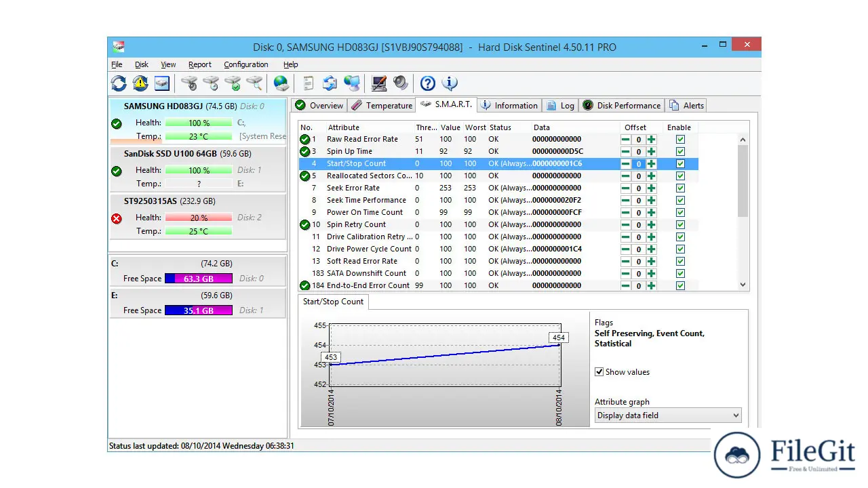Click green plus on Spin Up Time offset

[652, 152]
